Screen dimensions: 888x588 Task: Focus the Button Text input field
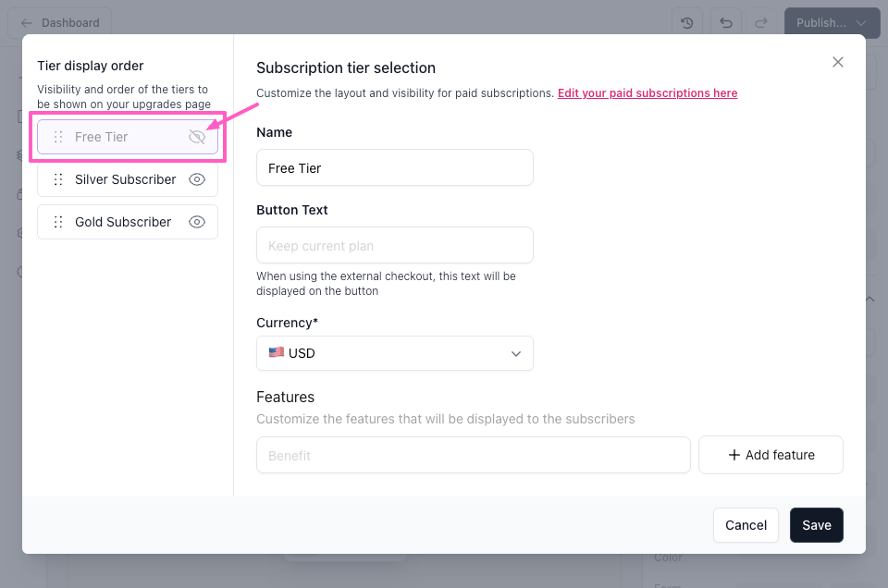coord(395,246)
